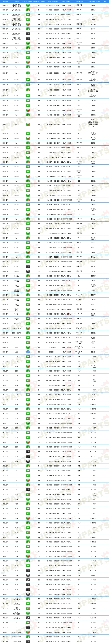The width and height of the screenshot is (109, 644).
Task: Select the engine code LDA3 cell
Action: point(93,352)
